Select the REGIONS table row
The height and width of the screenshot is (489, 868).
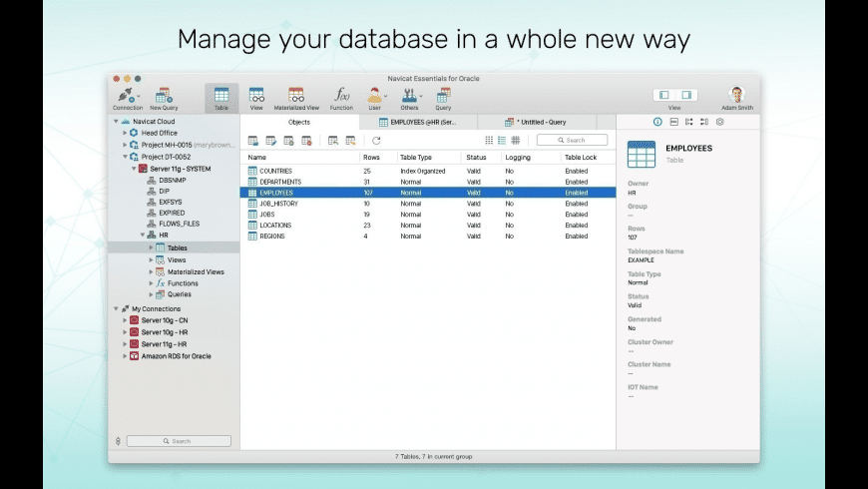tap(428, 236)
